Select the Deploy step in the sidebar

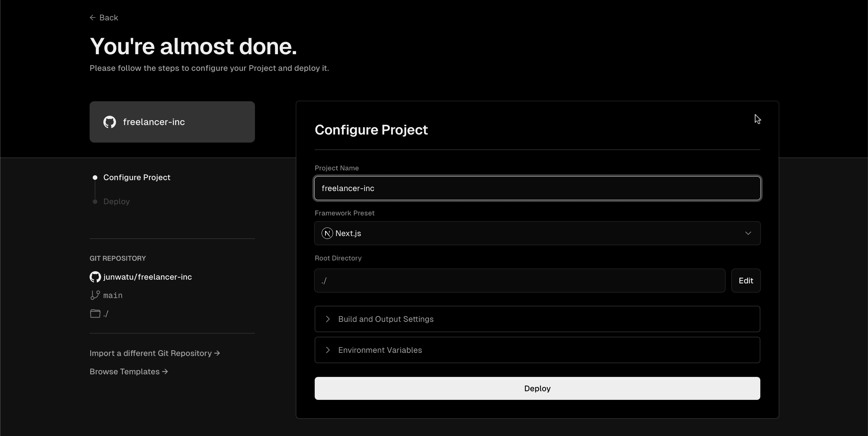tap(116, 202)
